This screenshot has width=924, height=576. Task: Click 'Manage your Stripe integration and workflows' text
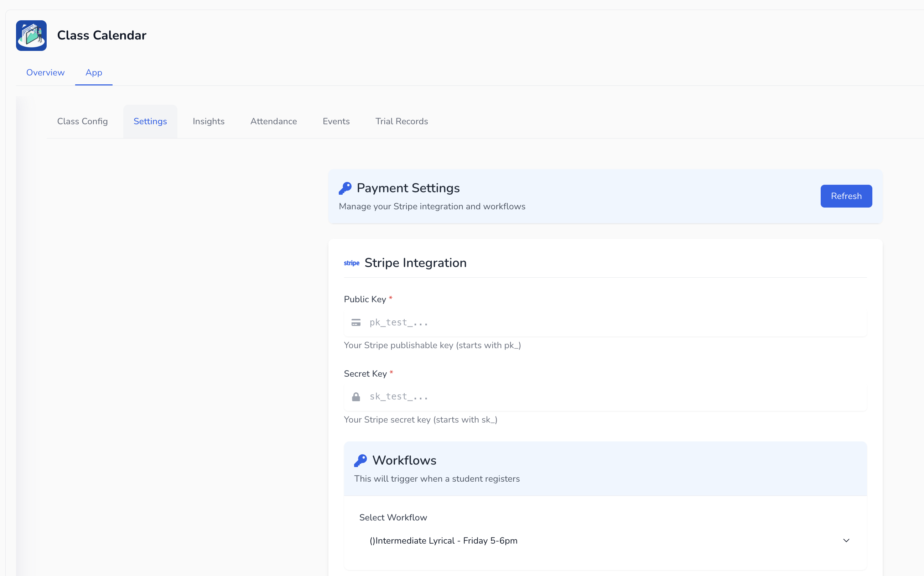(432, 206)
